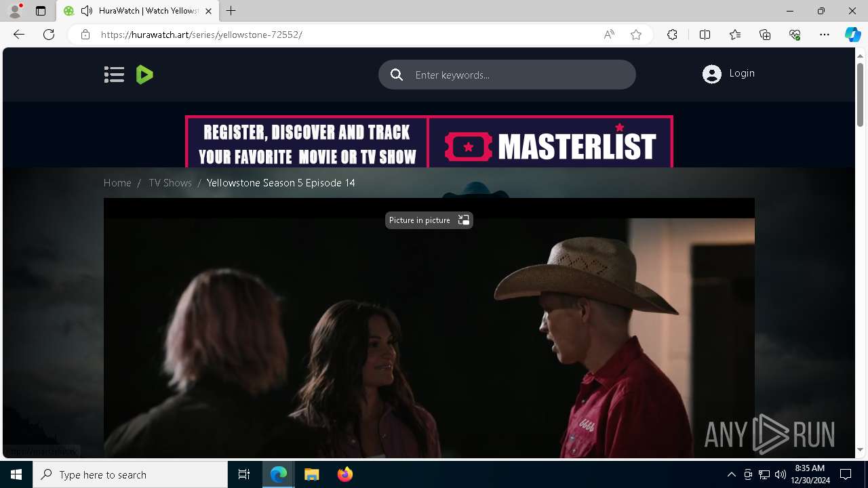The height and width of the screenshot is (488, 868).
Task: Open Copilot sidebar
Action: (852, 35)
